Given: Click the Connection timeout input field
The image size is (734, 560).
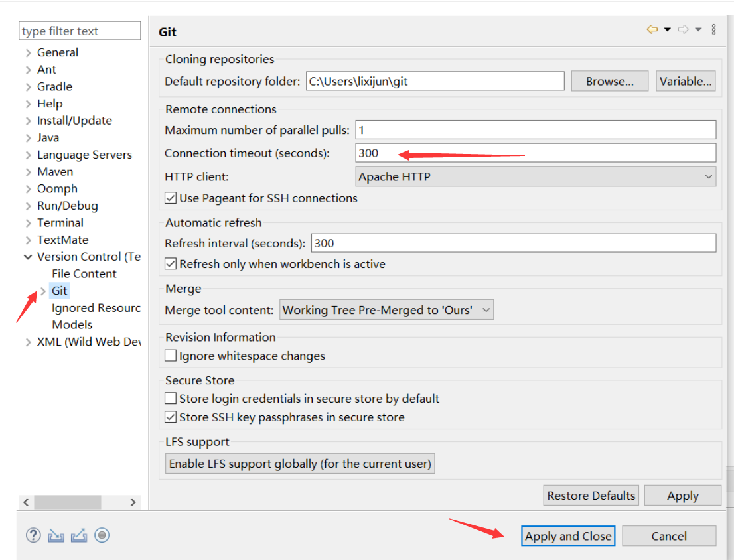Looking at the screenshot, I should coord(535,153).
